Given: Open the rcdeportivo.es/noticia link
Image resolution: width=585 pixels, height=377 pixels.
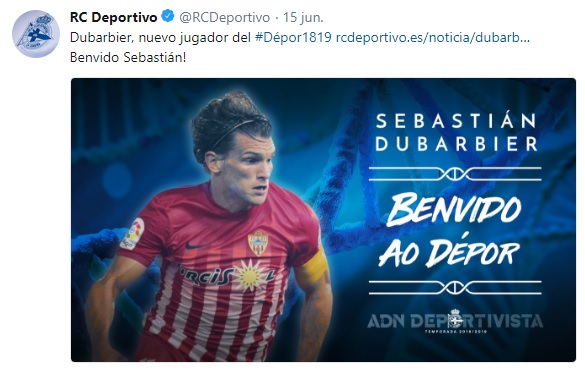Looking at the screenshot, I should coord(432,37).
